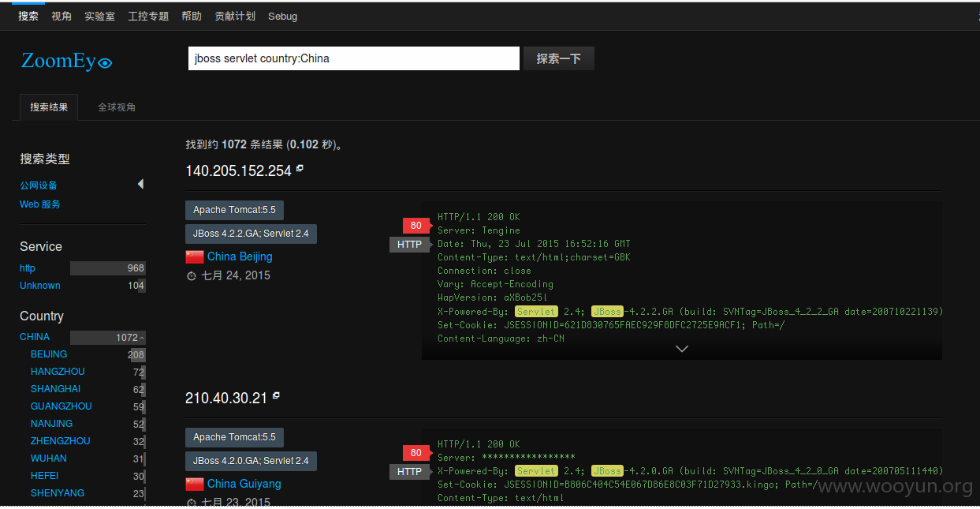Filter results by GUANGZHOU city
Screen dimensions: 980x509
click(x=61, y=406)
